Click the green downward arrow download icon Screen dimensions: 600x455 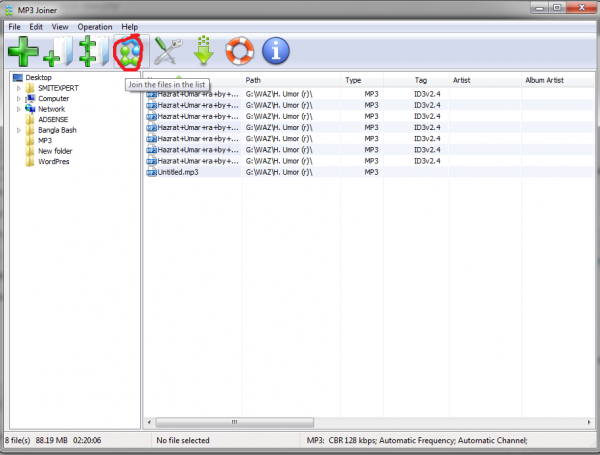pos(204,50)
